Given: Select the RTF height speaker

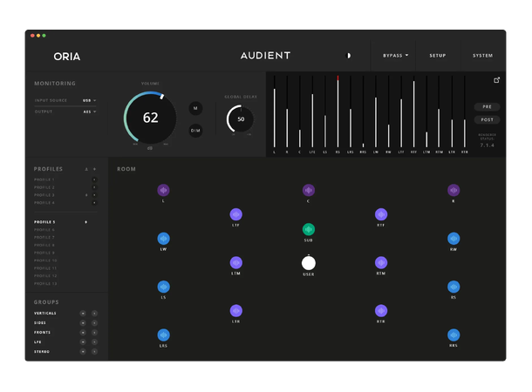Looking at the screenshot, I should (381, 214).
